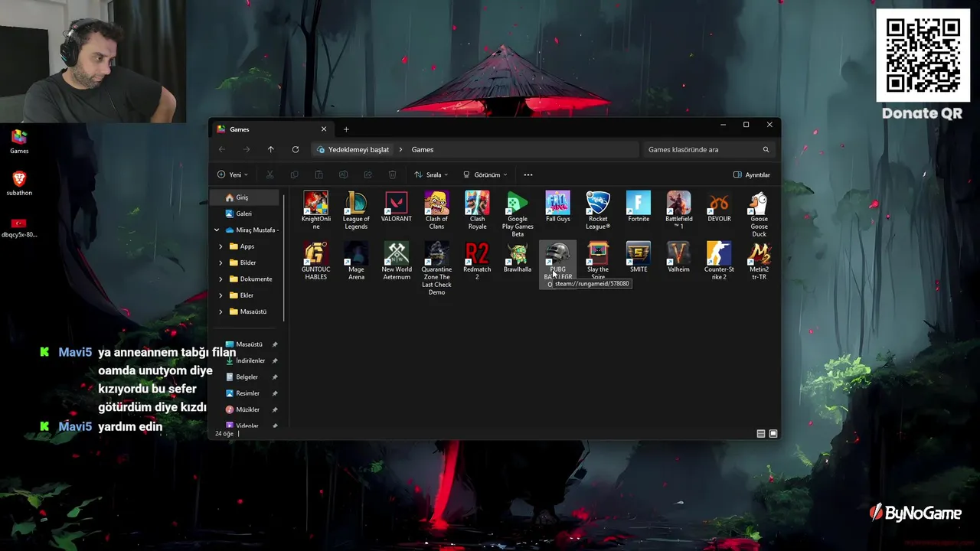
Task: Open the Valheim shortcut
Action: pos(678,257)
